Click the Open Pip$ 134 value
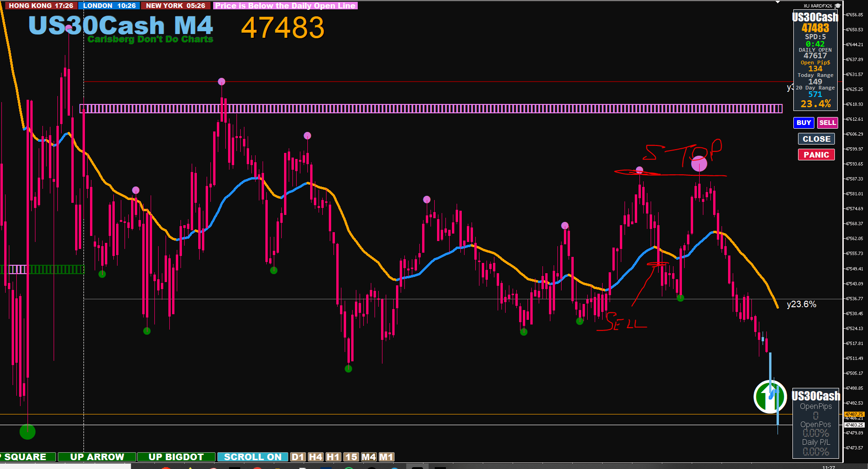 pos(815,69)
